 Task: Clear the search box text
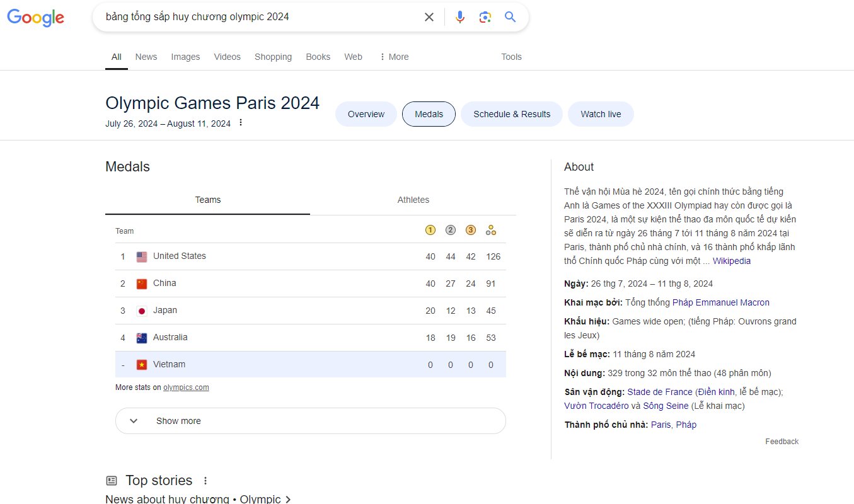point(429,17)
